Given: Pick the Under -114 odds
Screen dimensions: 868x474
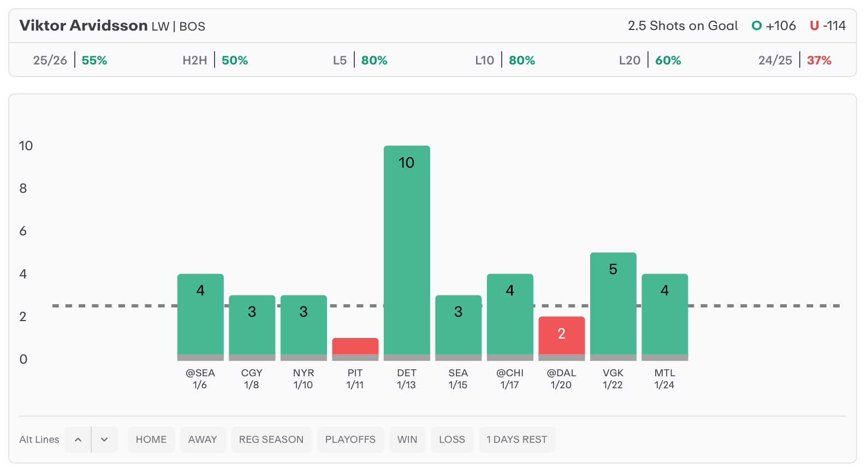Looking at the screenshot, I should [828, 26].
